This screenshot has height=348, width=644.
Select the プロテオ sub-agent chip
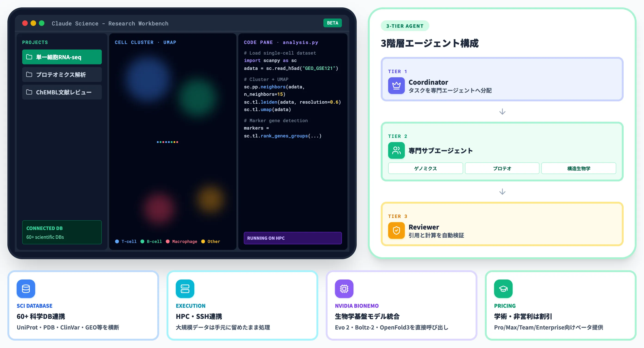click(502, 168)
